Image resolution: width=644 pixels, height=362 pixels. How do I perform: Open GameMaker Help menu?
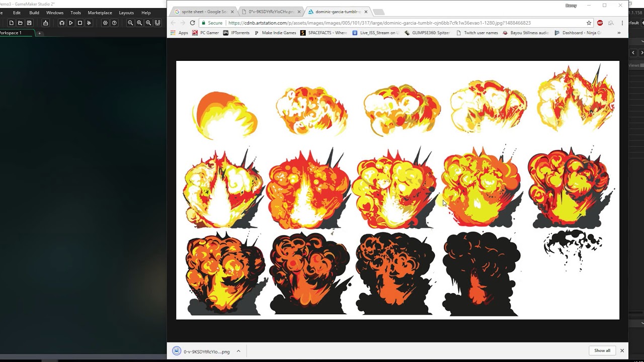(146, 13)
